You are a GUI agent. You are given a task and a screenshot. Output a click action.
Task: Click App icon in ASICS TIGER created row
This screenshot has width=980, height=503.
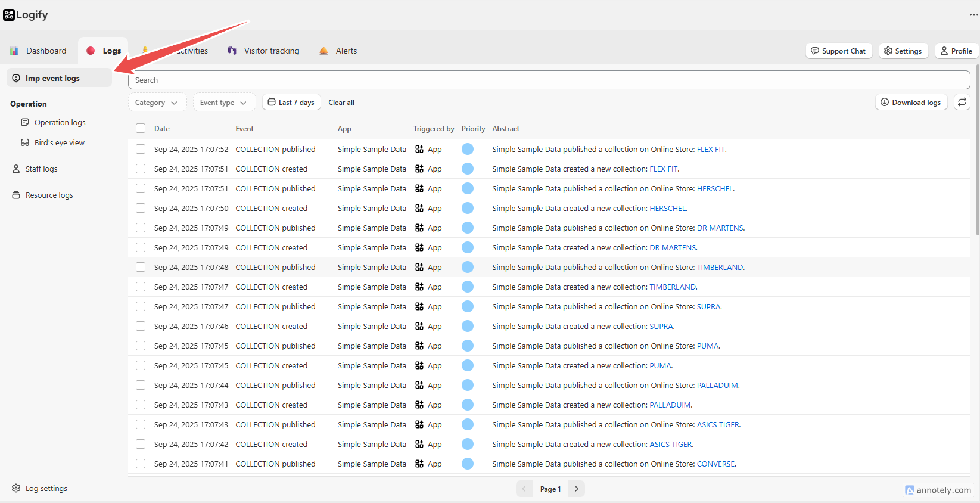419,444
